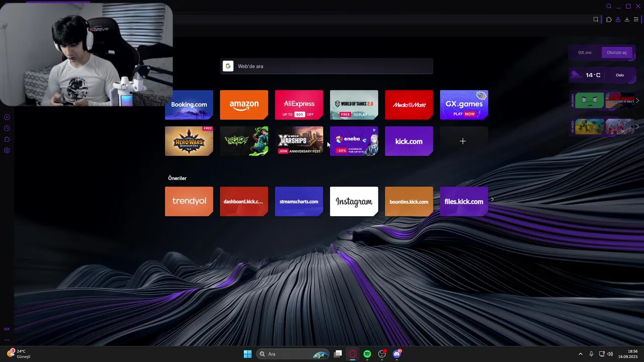
Task: Open the trendyol suggestion tile
Action: [189, 202]
